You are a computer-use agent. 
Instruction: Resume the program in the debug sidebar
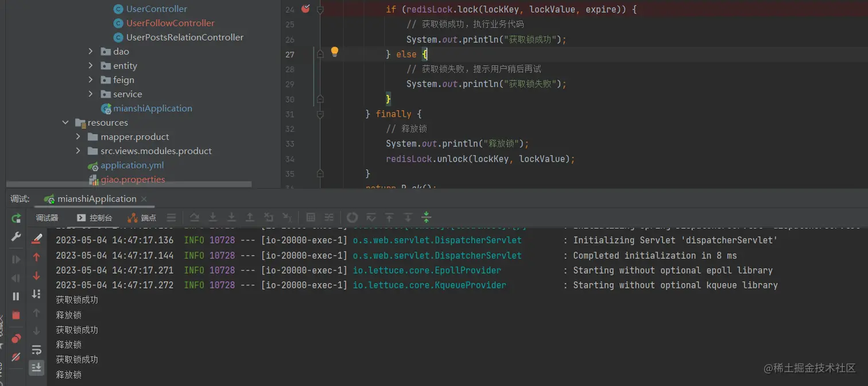tap(16, 259)
